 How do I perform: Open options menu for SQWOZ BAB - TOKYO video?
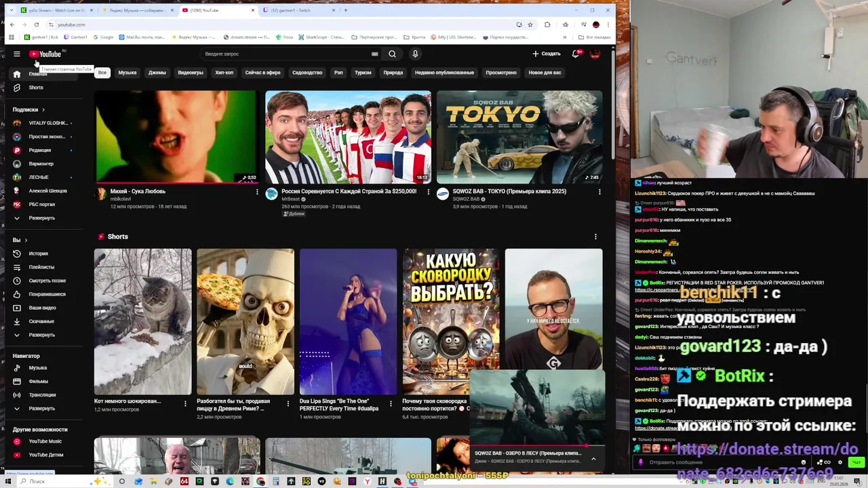pyautogui.click(x=599, y=192)
